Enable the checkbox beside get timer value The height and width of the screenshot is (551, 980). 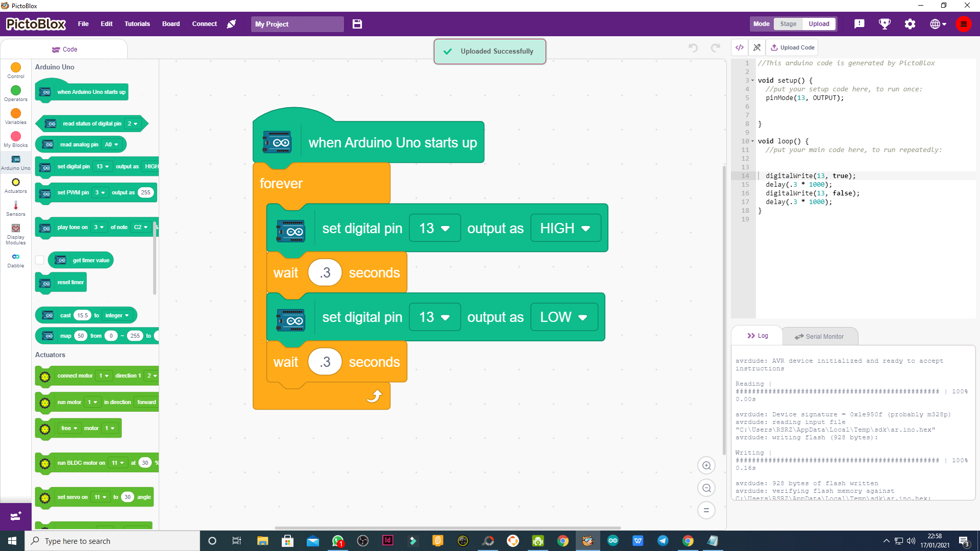(x=39, y=260)
